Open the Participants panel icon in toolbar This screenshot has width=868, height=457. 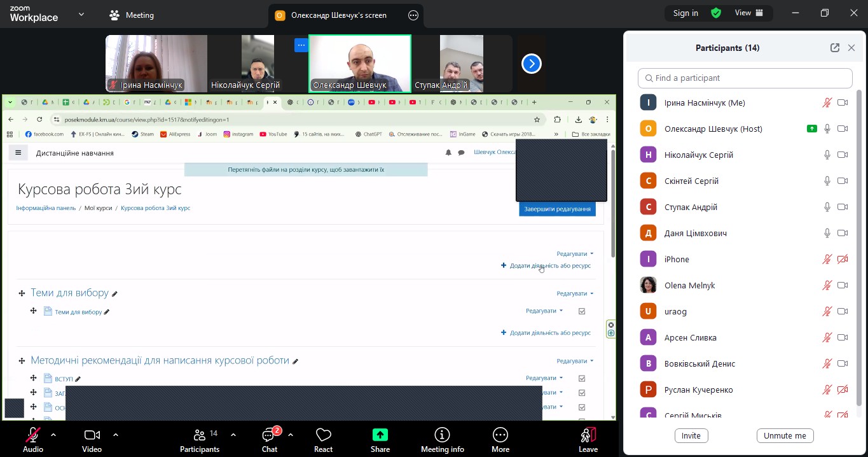click(200, 435)
